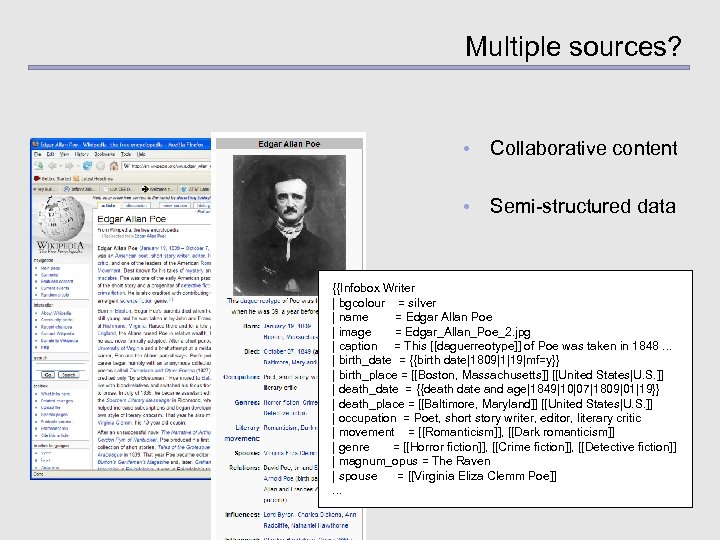
Task: Click the Nathaniel Hawthorne influence link
Action: [319, 525]
